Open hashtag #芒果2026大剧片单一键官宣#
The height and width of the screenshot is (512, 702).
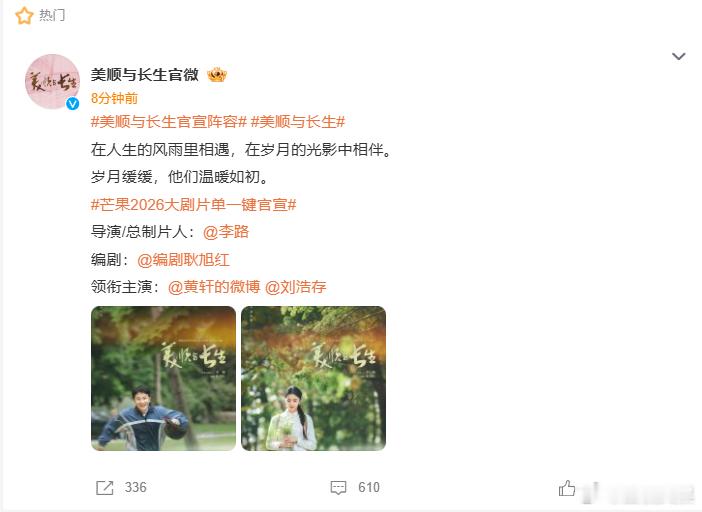(x=193, y=205)
